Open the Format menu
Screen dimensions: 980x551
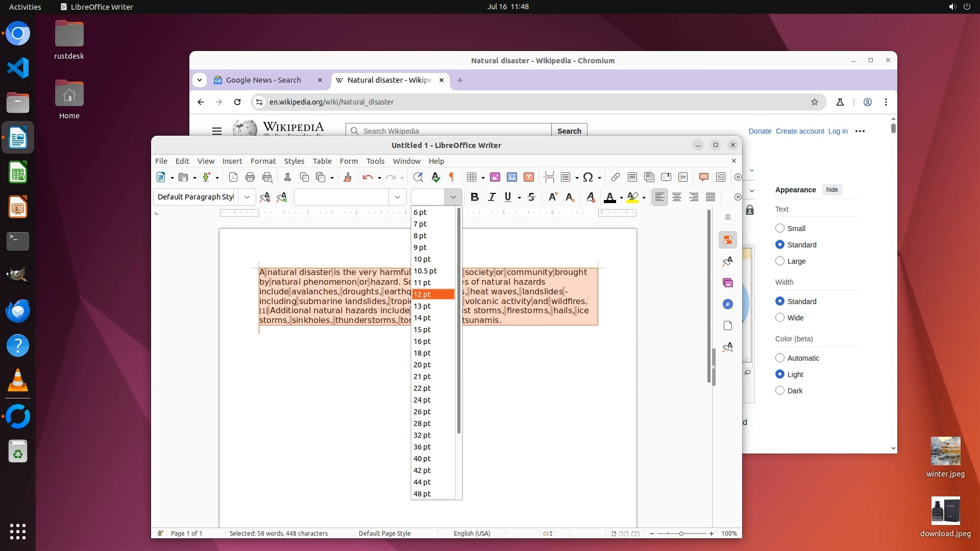coord(263,161)
